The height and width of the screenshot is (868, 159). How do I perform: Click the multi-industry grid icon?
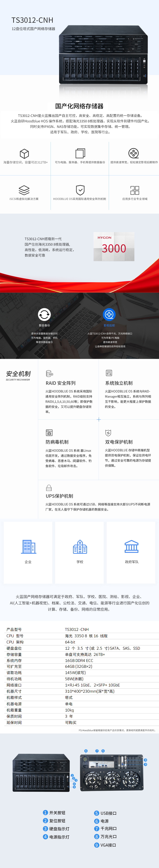(135, 190)
